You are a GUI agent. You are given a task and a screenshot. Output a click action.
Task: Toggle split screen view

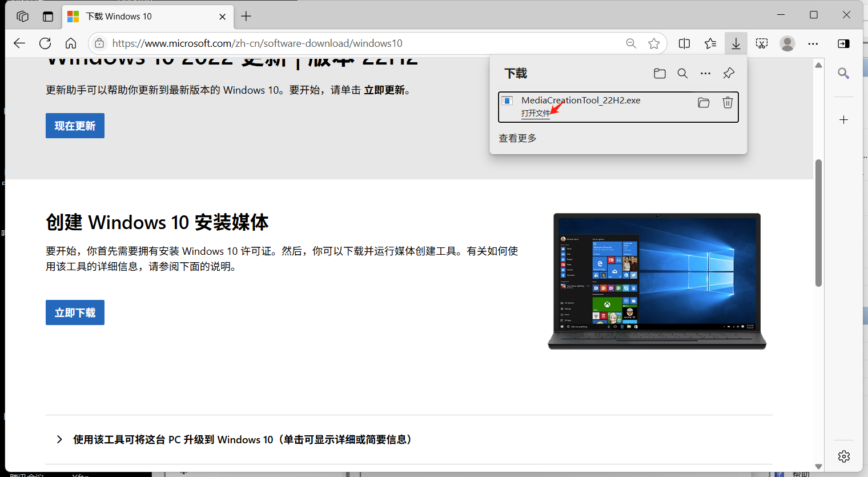(x=684, y=43)
